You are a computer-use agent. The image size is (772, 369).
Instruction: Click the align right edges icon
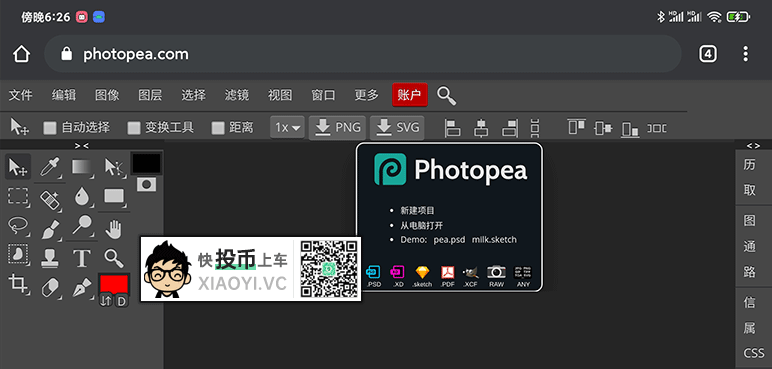510,128
